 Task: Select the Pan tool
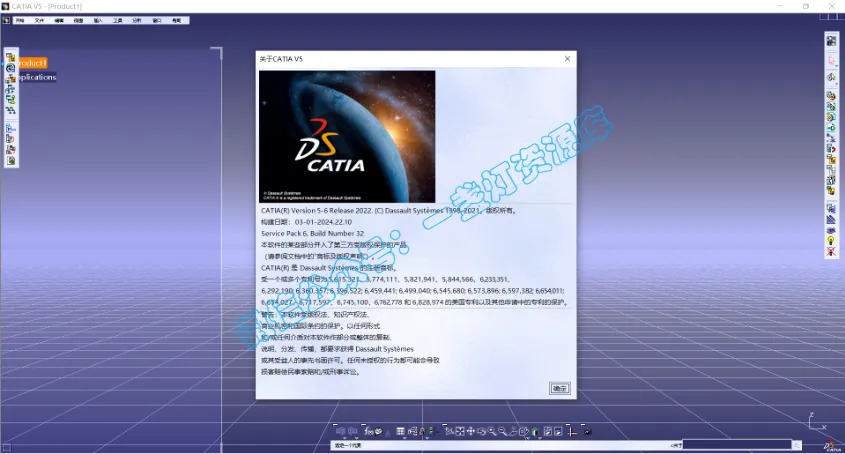[x=470, y=431]
